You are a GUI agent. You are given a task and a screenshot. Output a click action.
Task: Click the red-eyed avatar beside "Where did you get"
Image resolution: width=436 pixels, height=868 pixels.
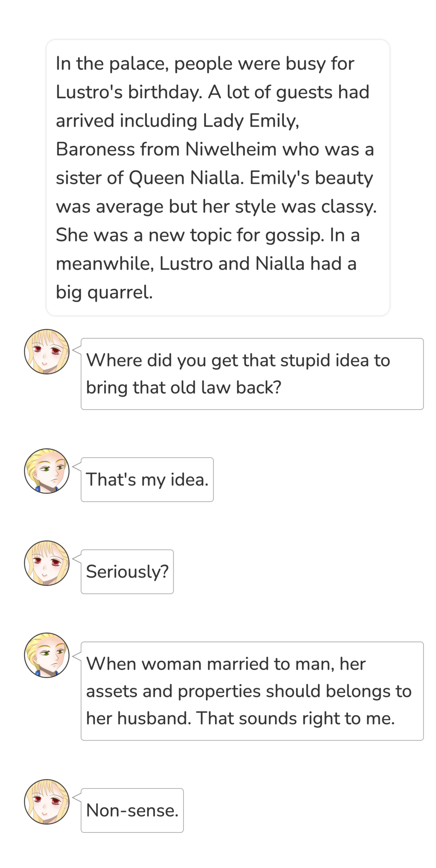point(46,352)
